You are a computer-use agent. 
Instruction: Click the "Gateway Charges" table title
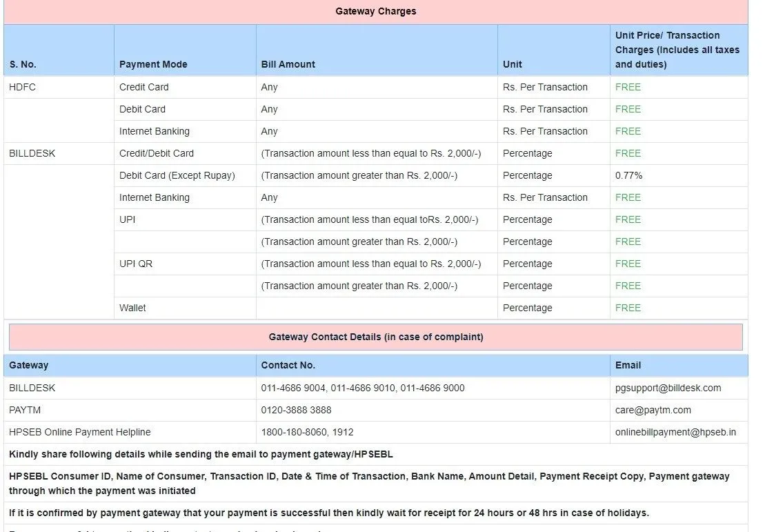[375, 11]
